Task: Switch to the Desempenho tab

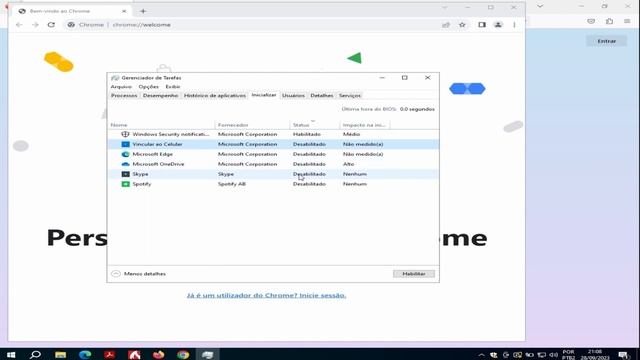Action: tap(160, 95)
